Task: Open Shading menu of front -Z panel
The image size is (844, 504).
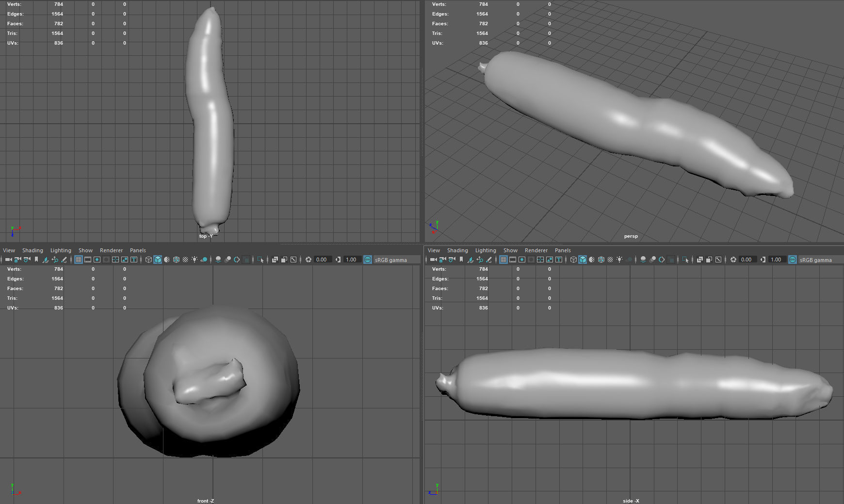Action: (32, 250)
